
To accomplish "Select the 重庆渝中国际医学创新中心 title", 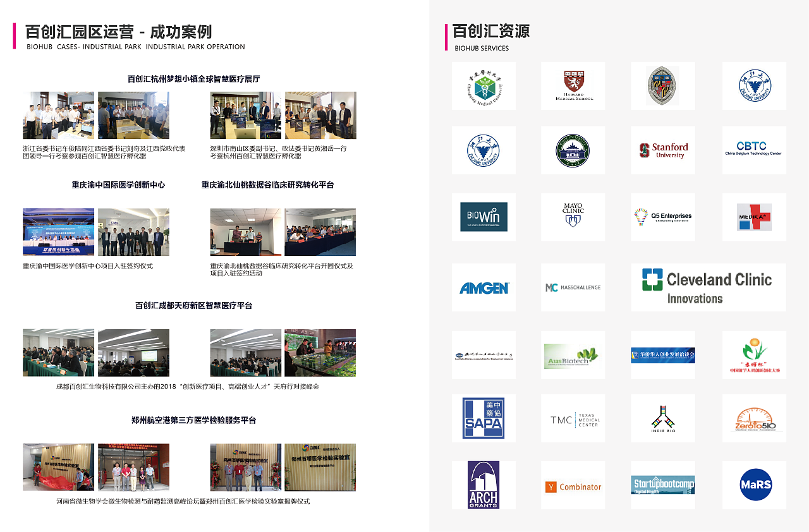I will (x=118, y=184).
